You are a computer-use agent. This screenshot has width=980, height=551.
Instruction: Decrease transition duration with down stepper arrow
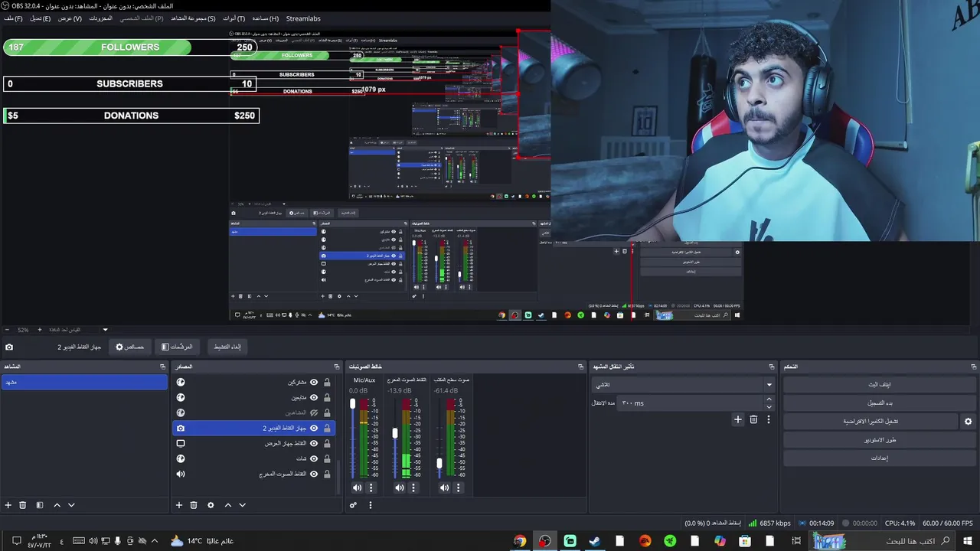point(769,406)
